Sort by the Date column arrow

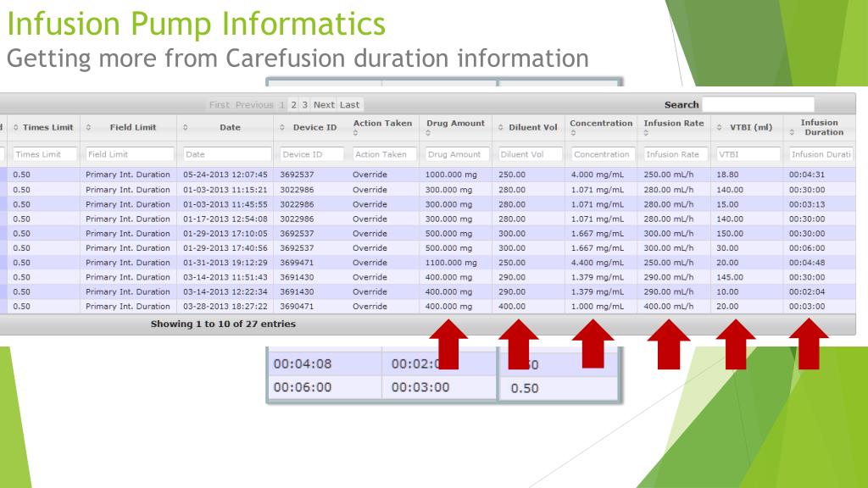click(x=185, y=127)
